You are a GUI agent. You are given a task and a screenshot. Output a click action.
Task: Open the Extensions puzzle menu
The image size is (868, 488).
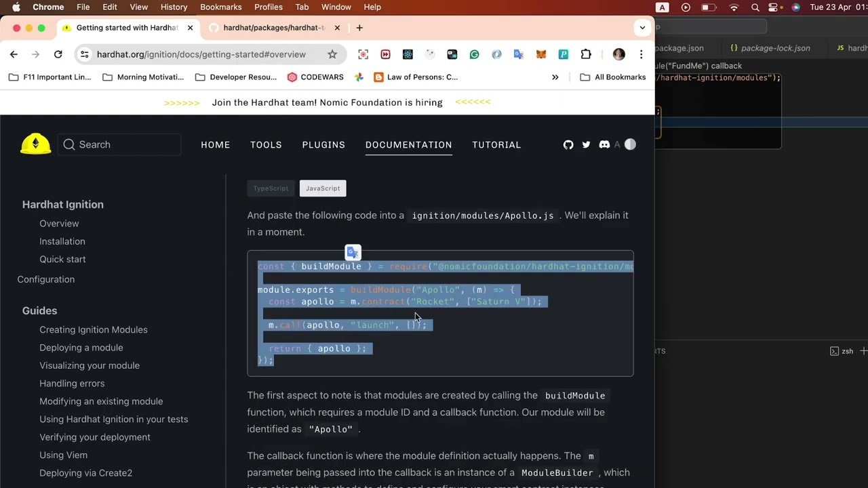point(586,54)
